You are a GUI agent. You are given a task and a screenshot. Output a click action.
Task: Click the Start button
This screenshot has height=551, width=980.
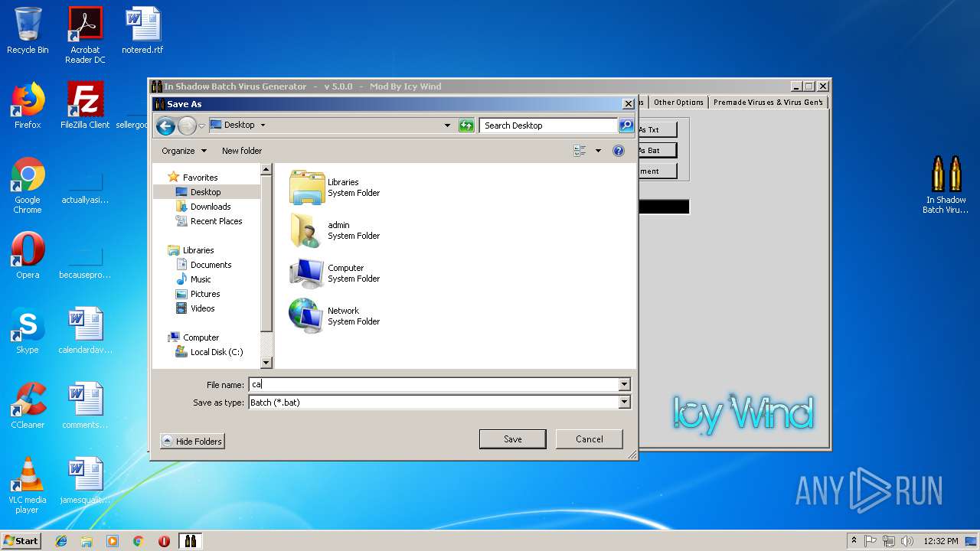point(21,541)
